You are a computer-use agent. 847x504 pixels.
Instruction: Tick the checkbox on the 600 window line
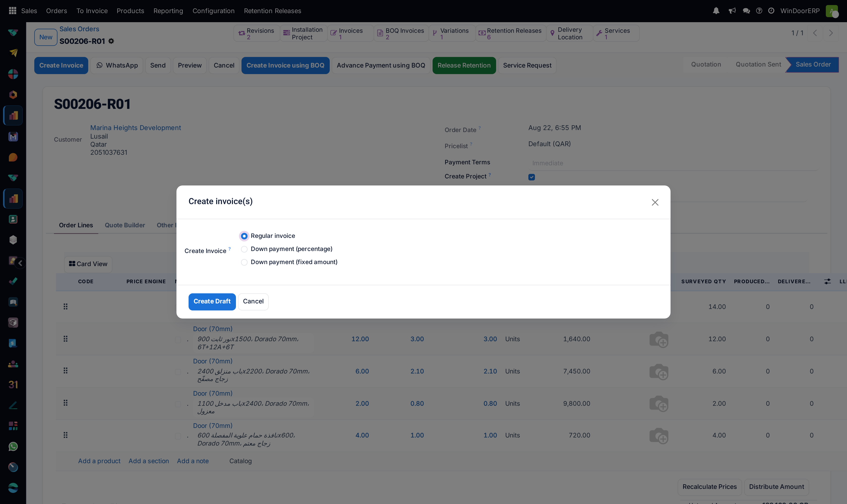pos(178,436)
